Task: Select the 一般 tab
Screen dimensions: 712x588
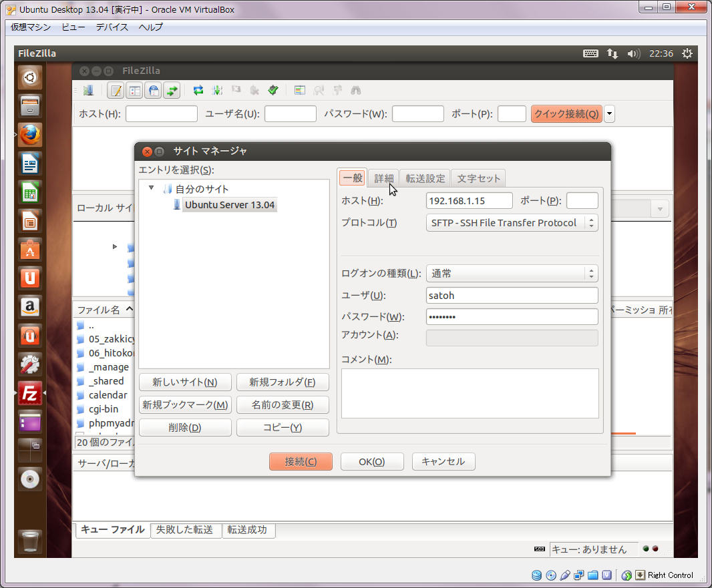Action: pos(353,178)
